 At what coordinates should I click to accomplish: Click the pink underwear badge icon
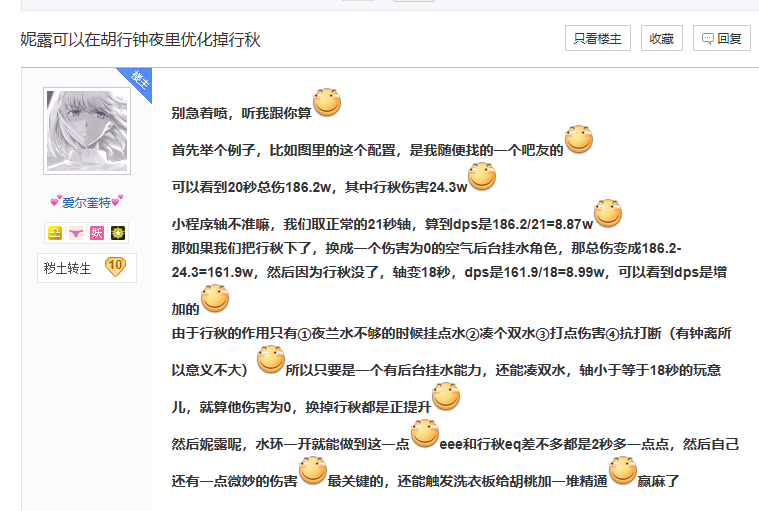pos(76,233)
